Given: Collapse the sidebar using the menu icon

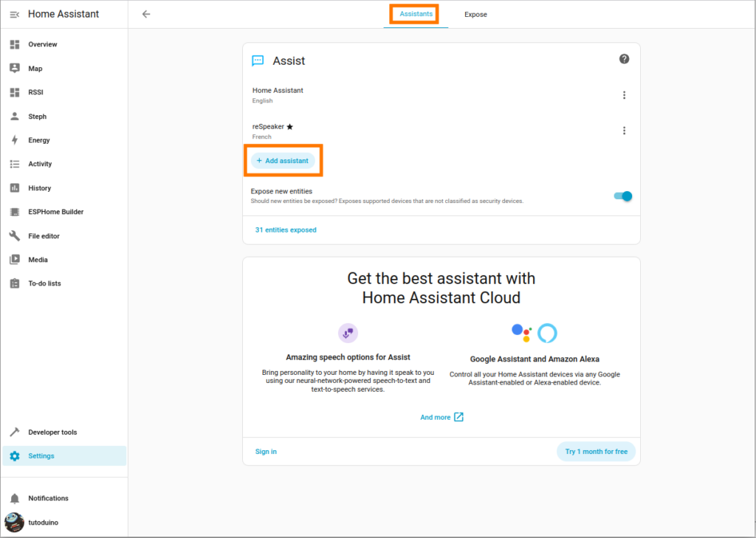Looking at the screenshot, I should [15, 14].
